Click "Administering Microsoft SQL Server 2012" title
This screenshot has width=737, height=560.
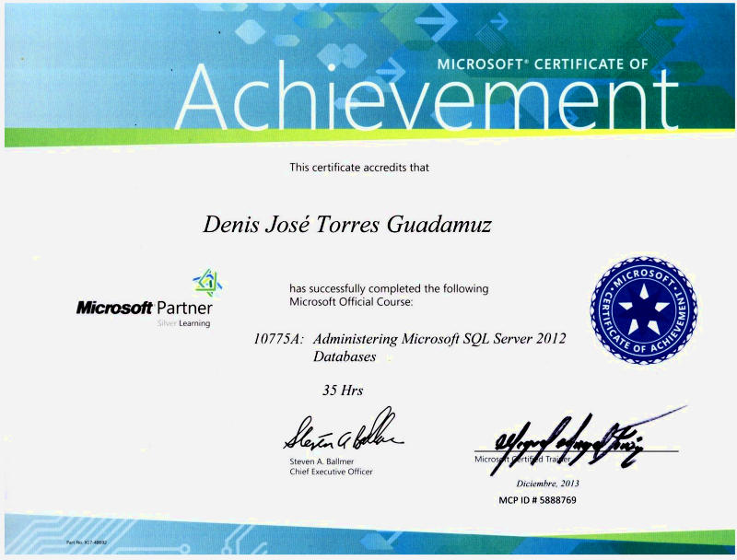tap(439, 338)
